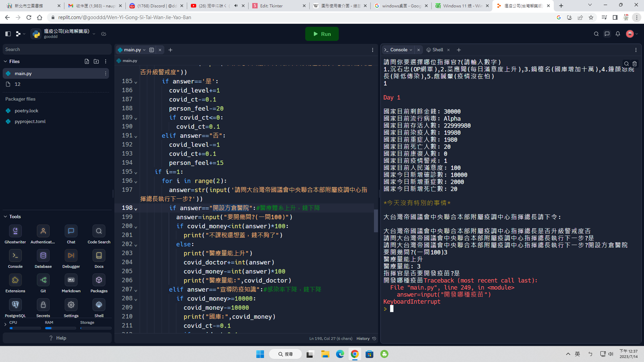Click the file Search input field
This screenshot has width=644, height=362.
coord(57,49)
